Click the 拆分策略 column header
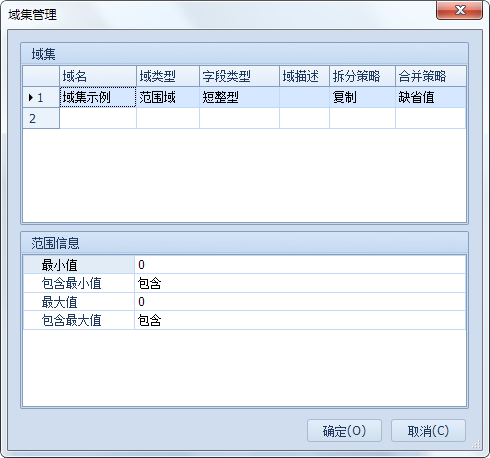 pos(362,76)
